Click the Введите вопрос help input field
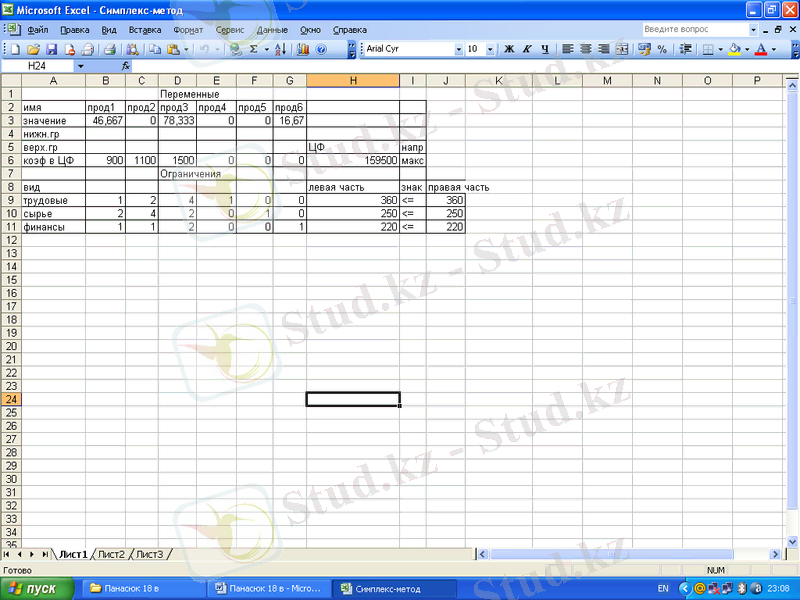 click(x=695, y=30)
